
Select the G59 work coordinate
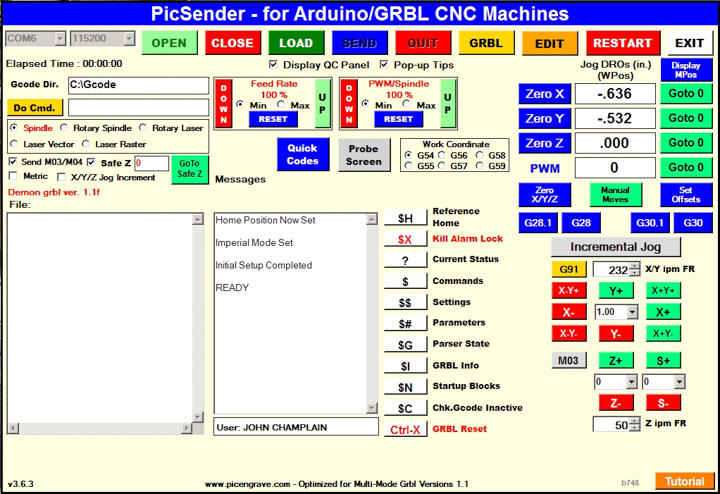point(480,165)
